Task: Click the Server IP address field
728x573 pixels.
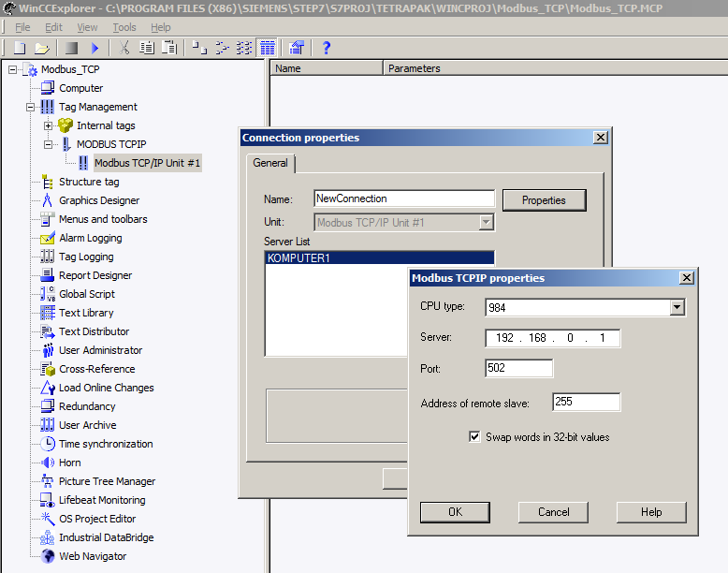Action: pyautogui.click(x=552, y=338)
